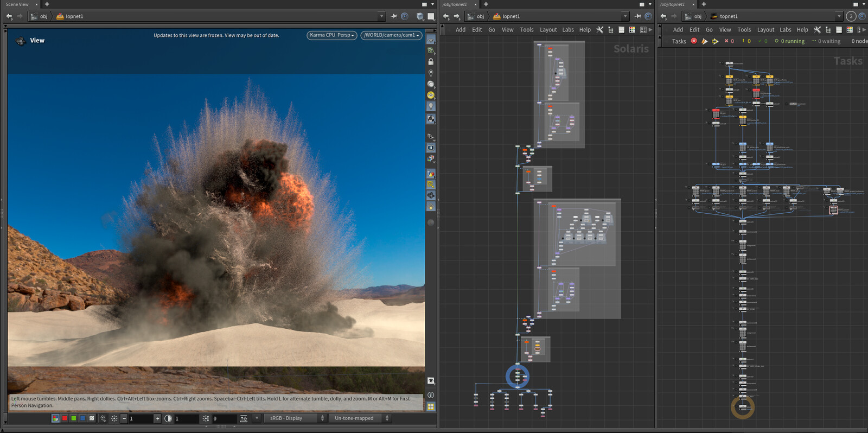Image resolution: width=868 pixels, height=433 pixels.
Task: Open the sRGB - Display dropdown
Action: pos(295,418)
